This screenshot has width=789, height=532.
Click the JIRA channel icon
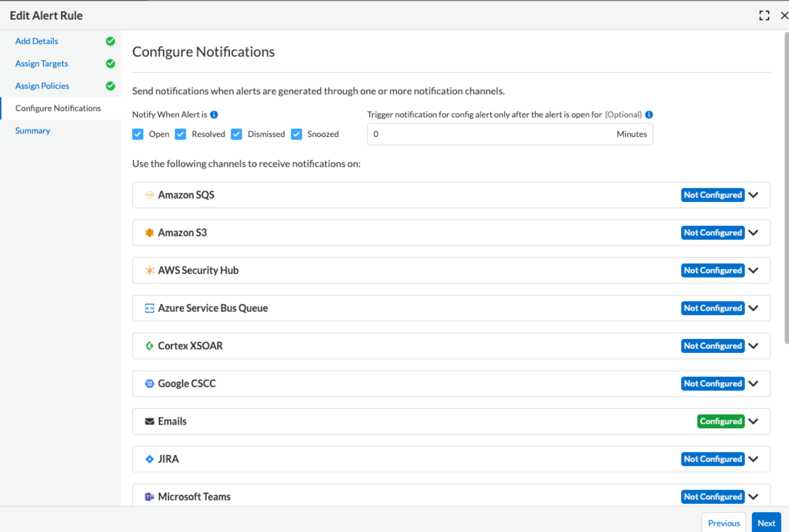click(x=149, y=459)
